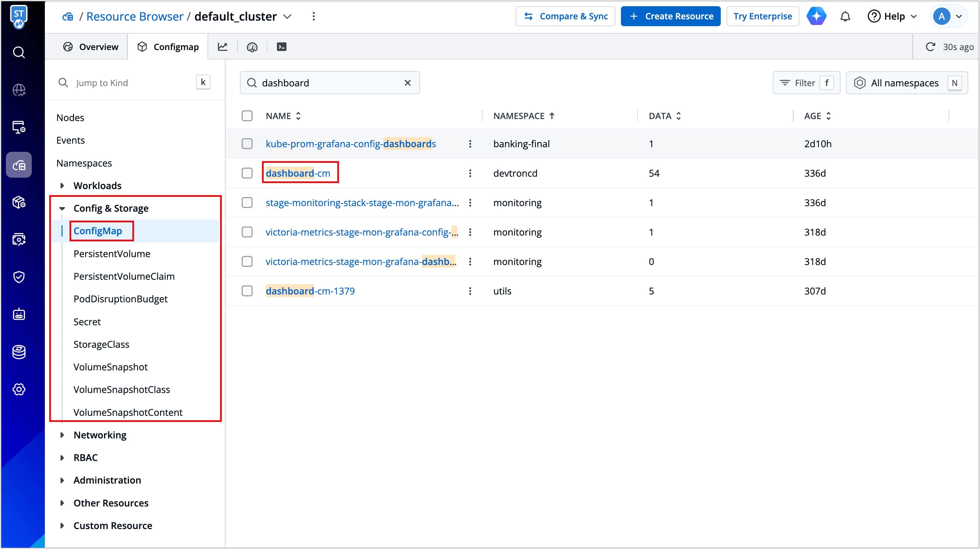Click the Create Resource button
980x549 pixels.
click(670, 16)
